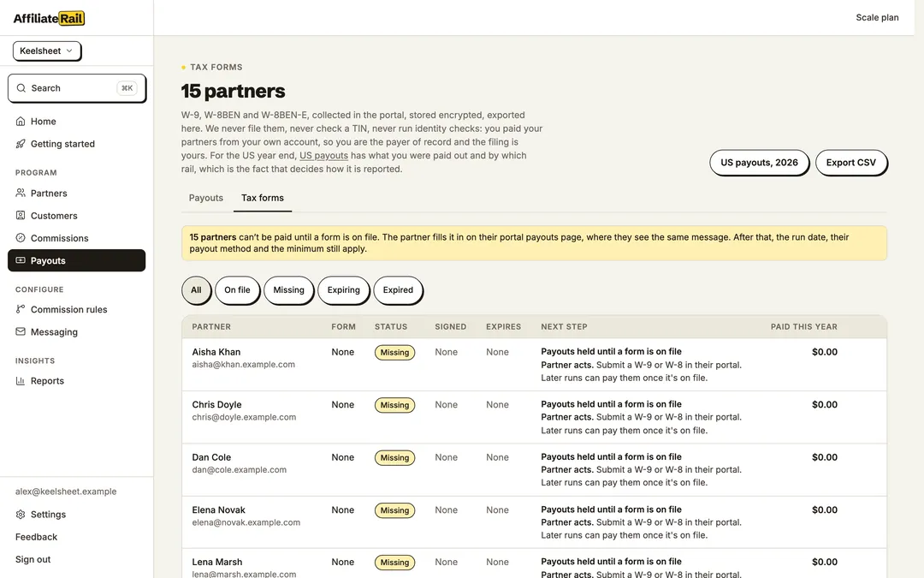Open the Keelsheet workspace dropdown
Screen dimensions: 924x578
(x=46, y=51)
